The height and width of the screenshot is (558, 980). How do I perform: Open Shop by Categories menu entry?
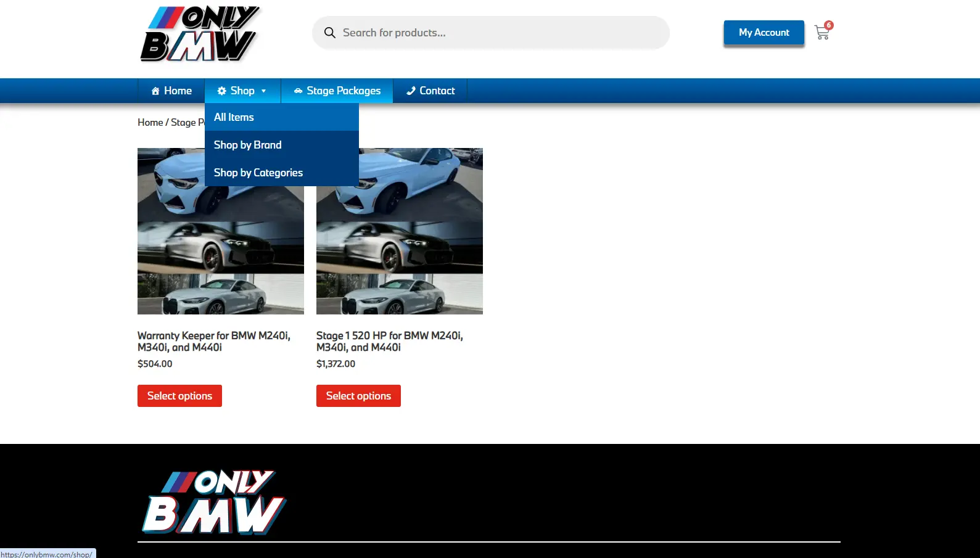pyautogui.click(x=258, y=173)
